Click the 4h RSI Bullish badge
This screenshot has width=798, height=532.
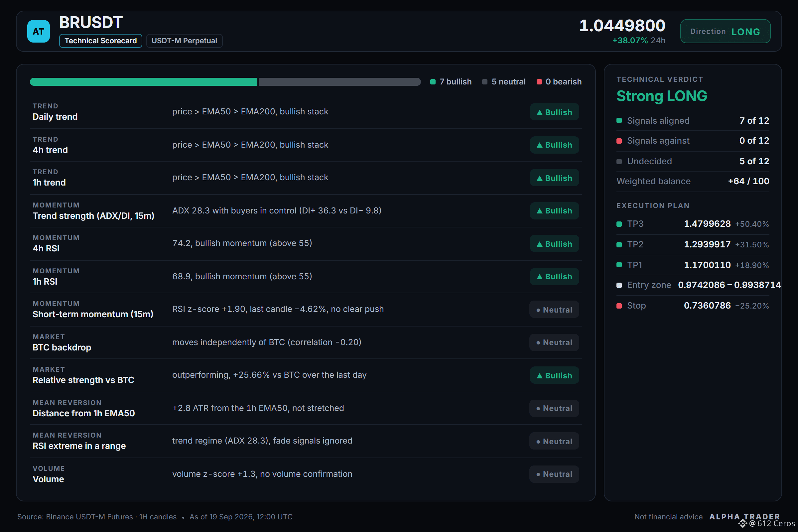click(554, 244)
